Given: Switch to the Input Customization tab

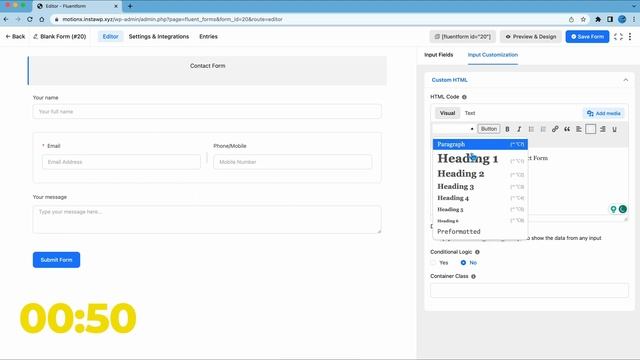Looking at the screenshot, I should [493, 55].
